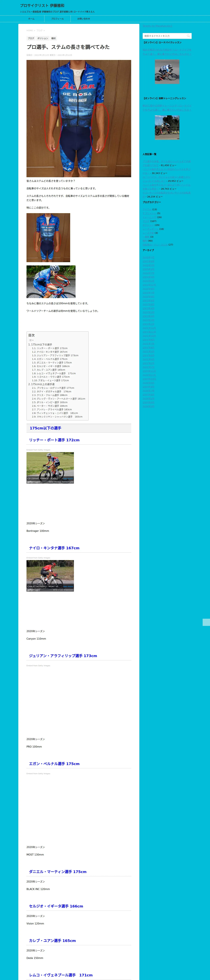Jump to 2.2 タデイ・ポガチャル選手 in contents

click(x=52, y=392)
